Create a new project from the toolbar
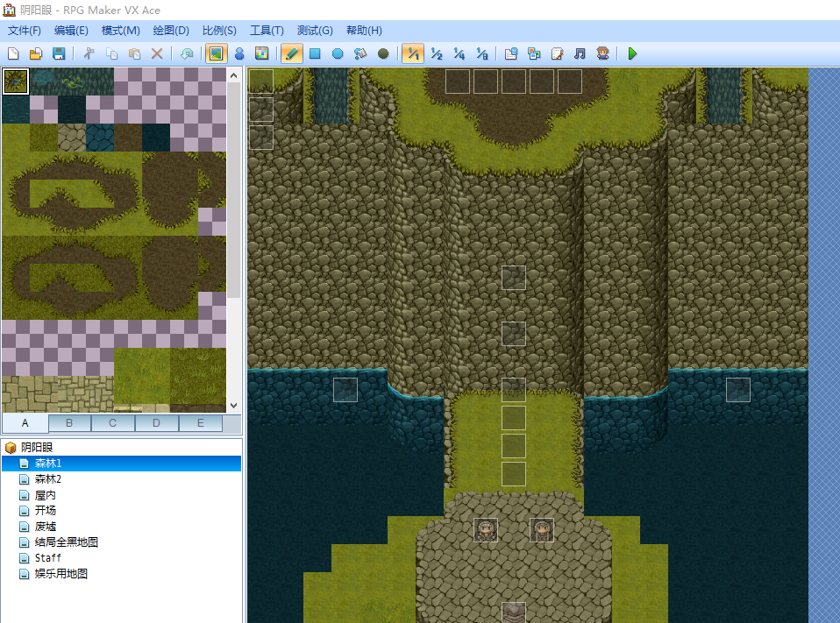Screen dimensions: 840x623 pyautogui.click(x=13, y=53)
